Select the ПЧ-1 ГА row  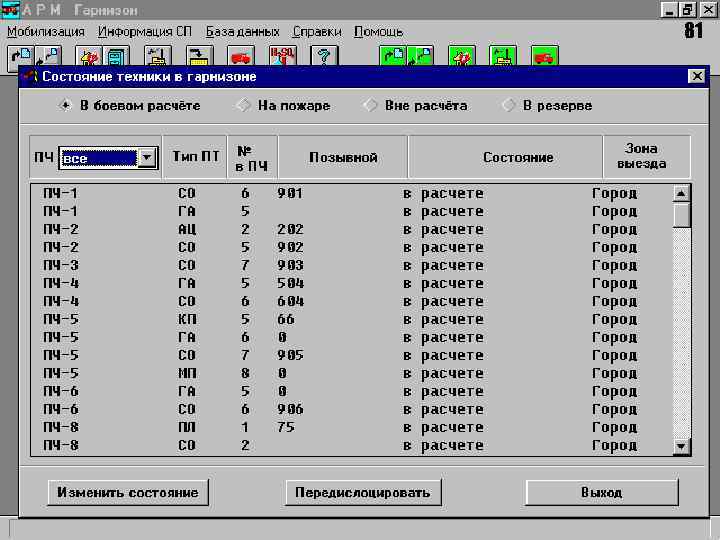click(352, 211)
